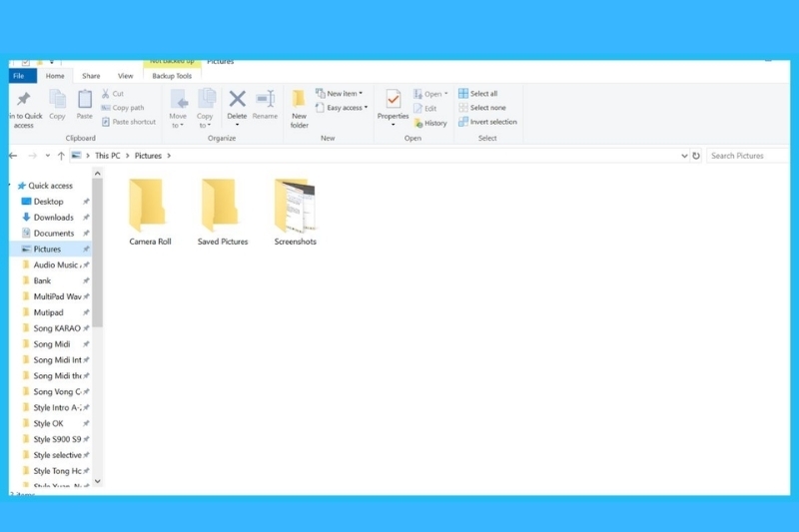Click the Properties icon
The image size is (799, 532).
point(393,99)
